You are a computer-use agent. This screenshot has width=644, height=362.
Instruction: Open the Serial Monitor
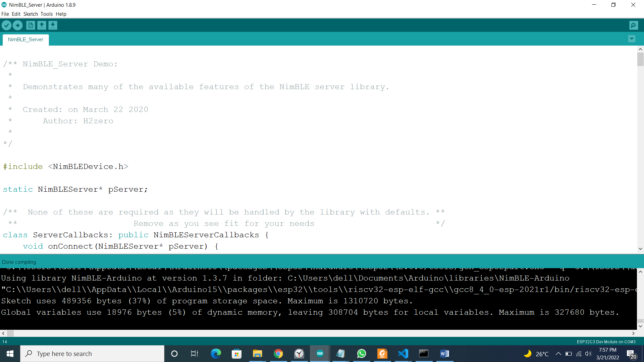633,25
